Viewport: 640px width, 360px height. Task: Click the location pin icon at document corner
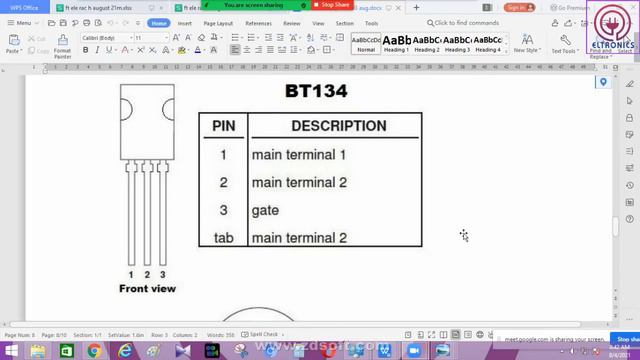tap(603, 82)
